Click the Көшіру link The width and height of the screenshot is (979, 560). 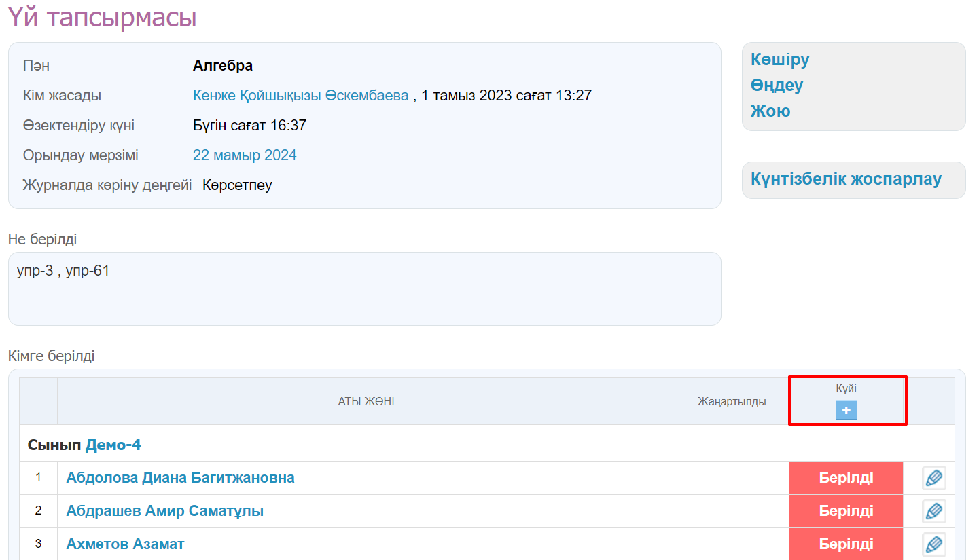[780, 60]
